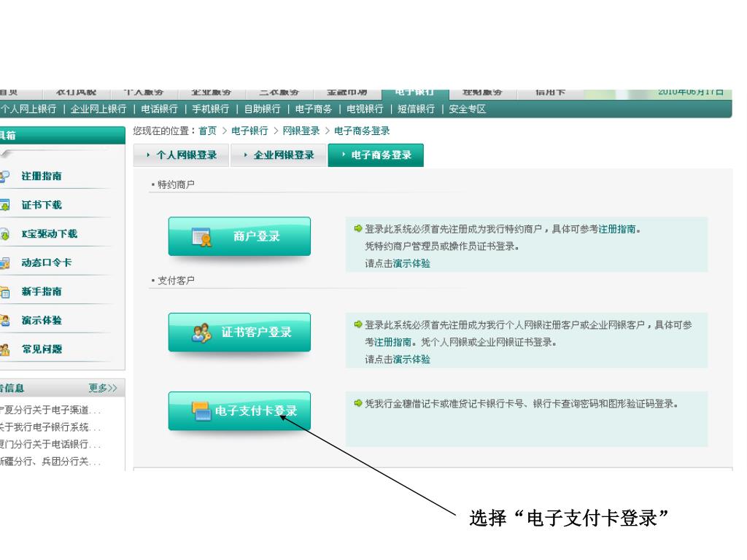The image size is (747, 560).
Task: Click the 证书下载 sidebar icon
Action: [x=5, y=205]
